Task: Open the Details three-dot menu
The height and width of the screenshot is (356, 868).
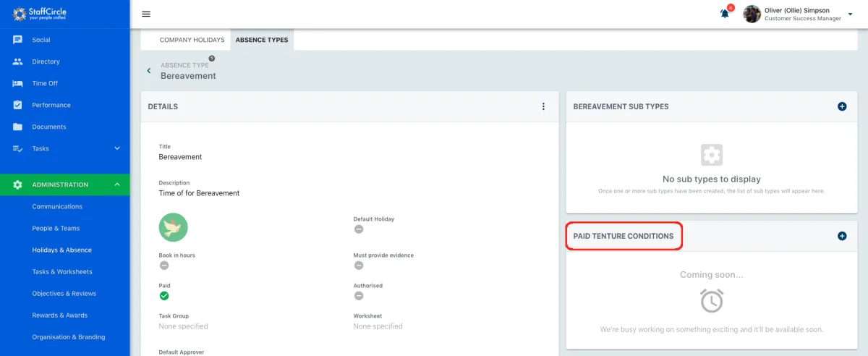Action: 544,106
